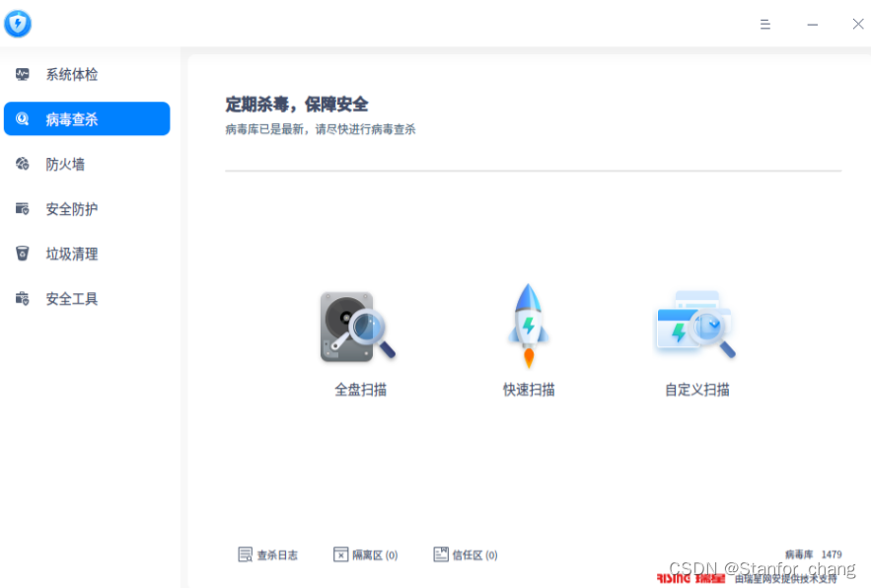The width and height of the screenshot is (871, 588).
Task: Click the Rising 瑞星 logo
Action: [690, 578]
